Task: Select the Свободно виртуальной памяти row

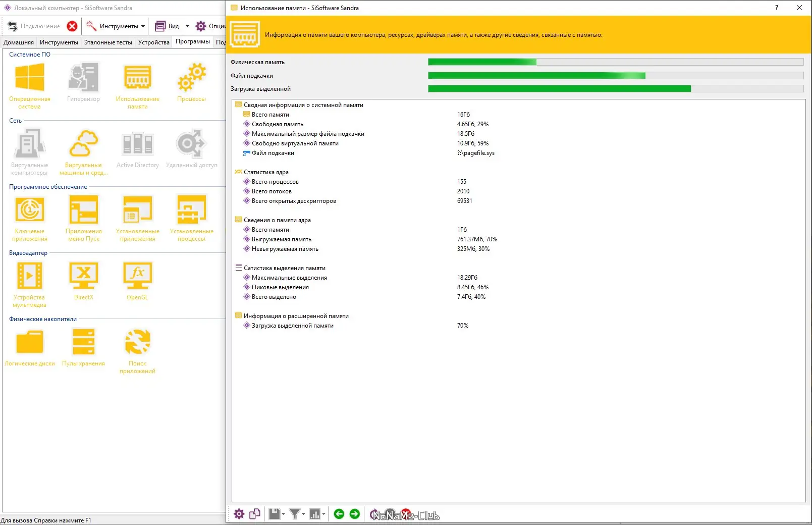Action: 295,143
